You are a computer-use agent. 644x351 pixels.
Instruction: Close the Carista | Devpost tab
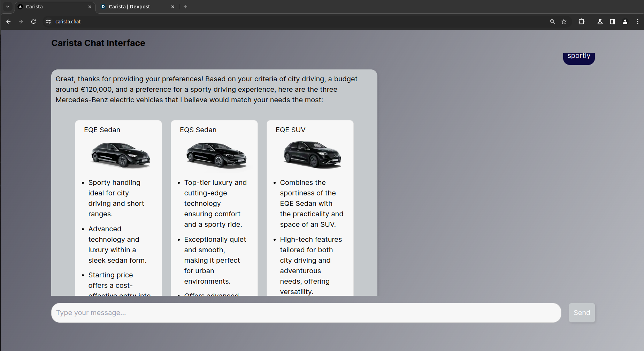[x=173, y=7]
